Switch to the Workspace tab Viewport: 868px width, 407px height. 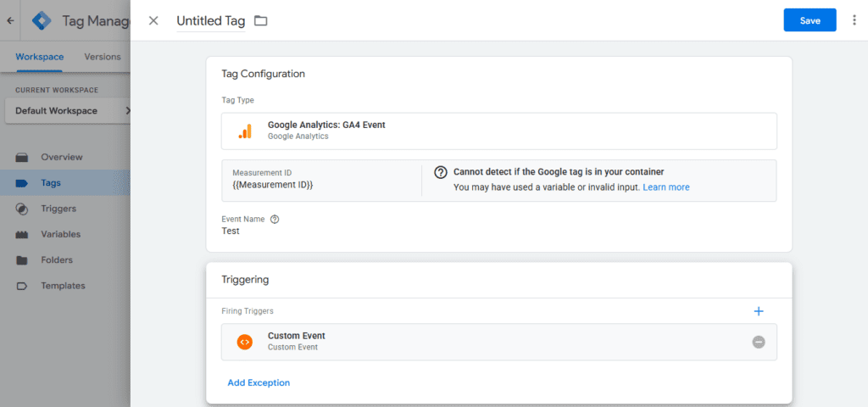(x=39, y=57)
